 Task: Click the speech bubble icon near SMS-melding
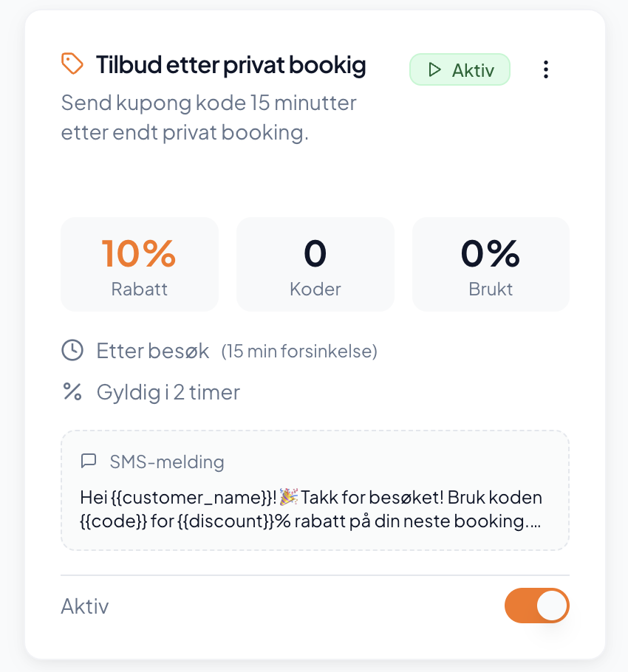pyautogui.click(x=88, y=461)
